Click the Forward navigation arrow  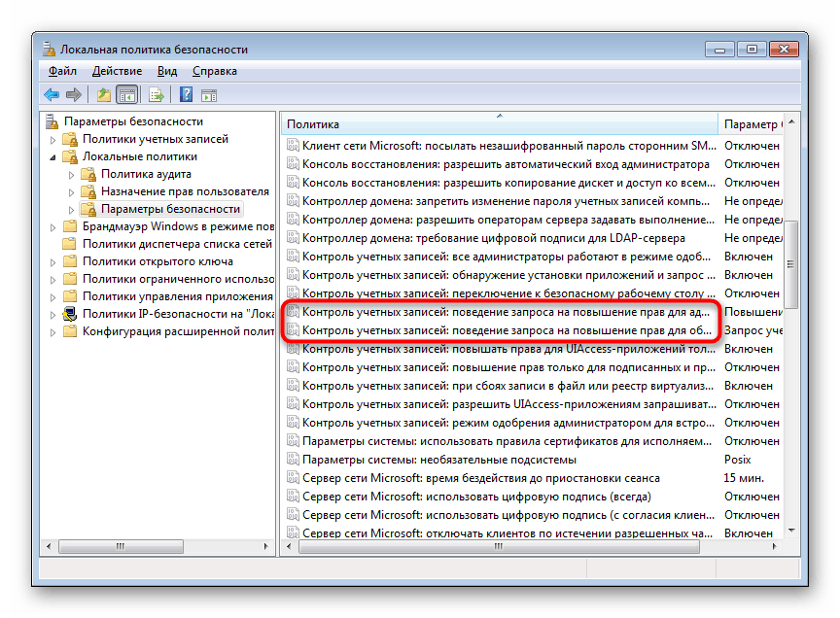click(x=72, y=94)
